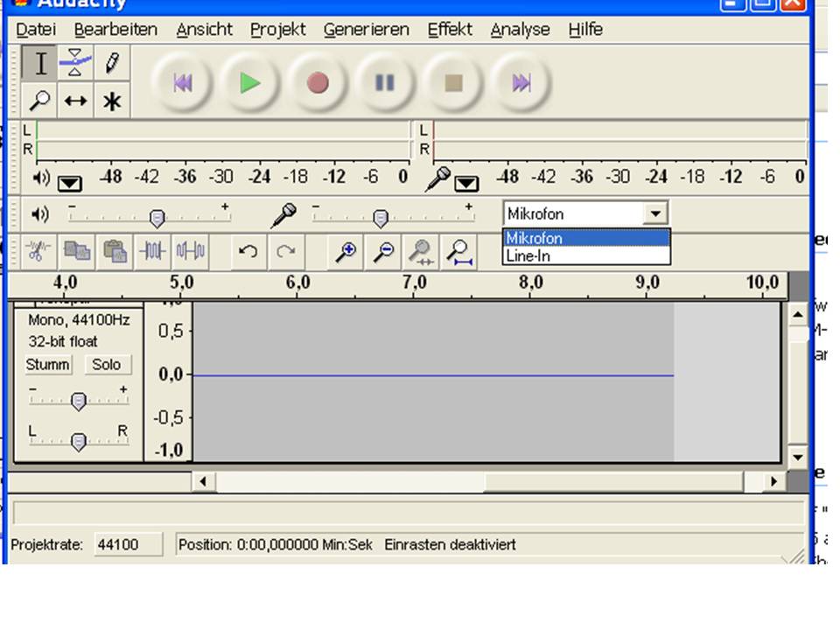Viewport: 840px width, 630px height.
Task: Open the Datei menu
Action: click(36, 30)
